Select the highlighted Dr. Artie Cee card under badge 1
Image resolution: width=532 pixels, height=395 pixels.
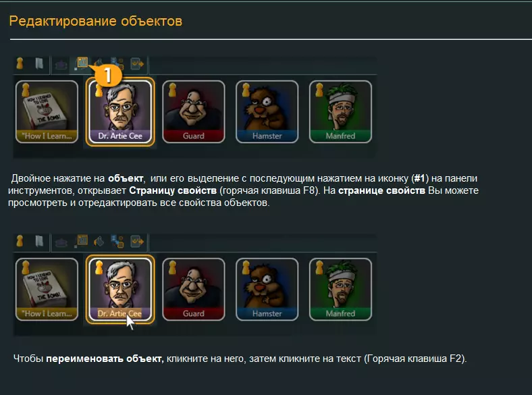120,111
